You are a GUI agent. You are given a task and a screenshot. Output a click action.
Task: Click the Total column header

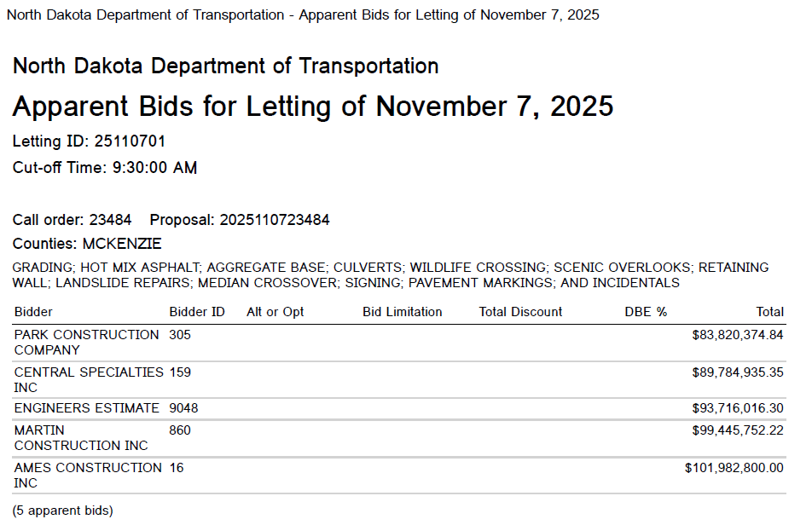click(x=769, y=312)
